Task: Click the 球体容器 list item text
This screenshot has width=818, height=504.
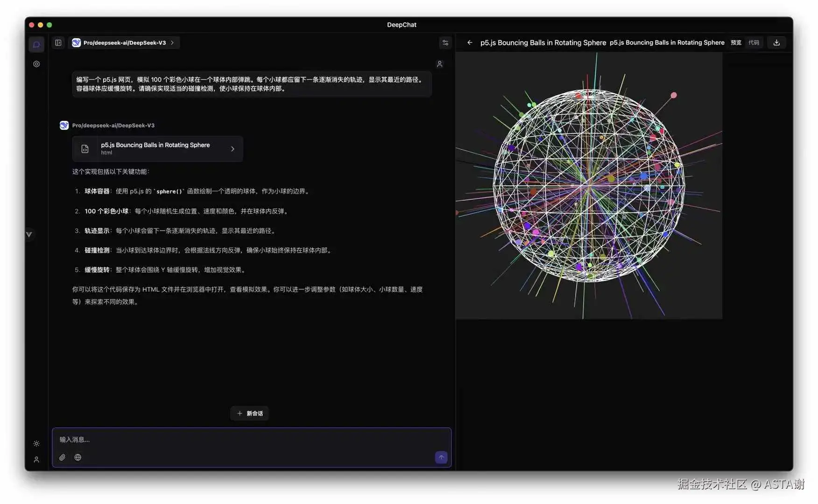Action: coord(197,191)
